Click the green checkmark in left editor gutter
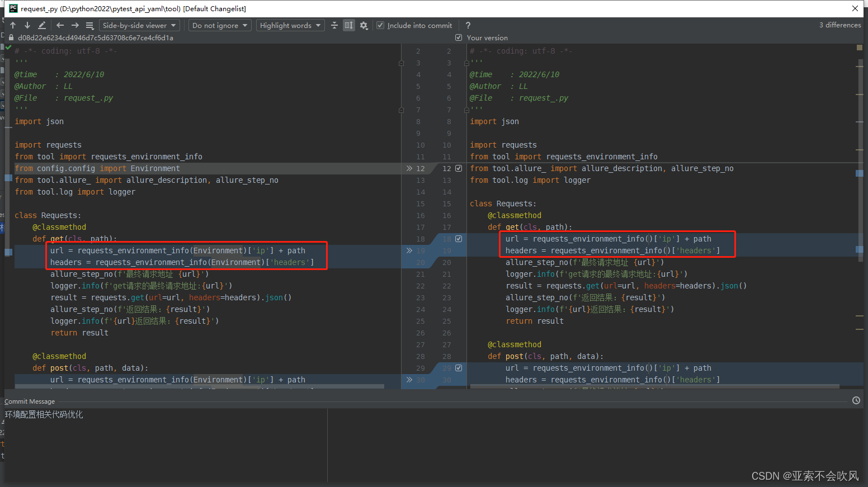The image size is (868, 487). (x=8, y=48)
